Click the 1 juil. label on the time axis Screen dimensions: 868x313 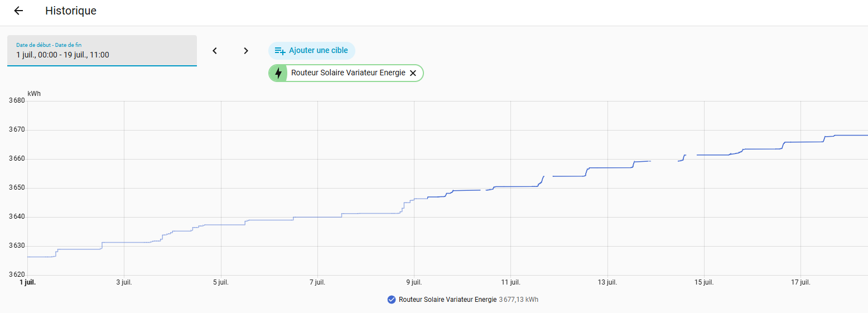pyautogui.click(x=28, y=282)
